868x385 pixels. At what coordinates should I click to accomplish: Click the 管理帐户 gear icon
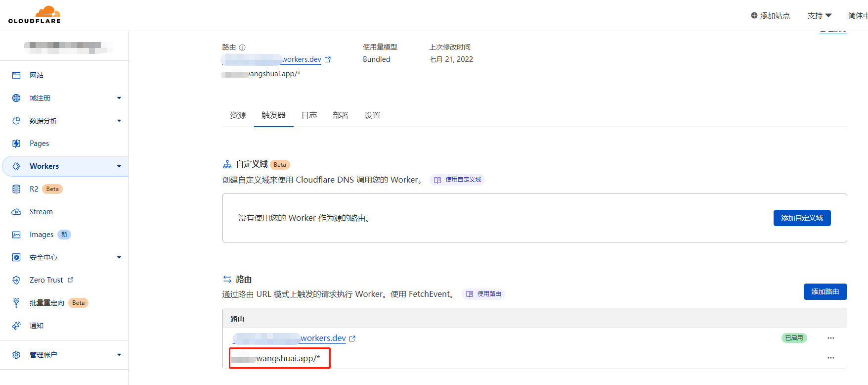(x=16, y=355)
